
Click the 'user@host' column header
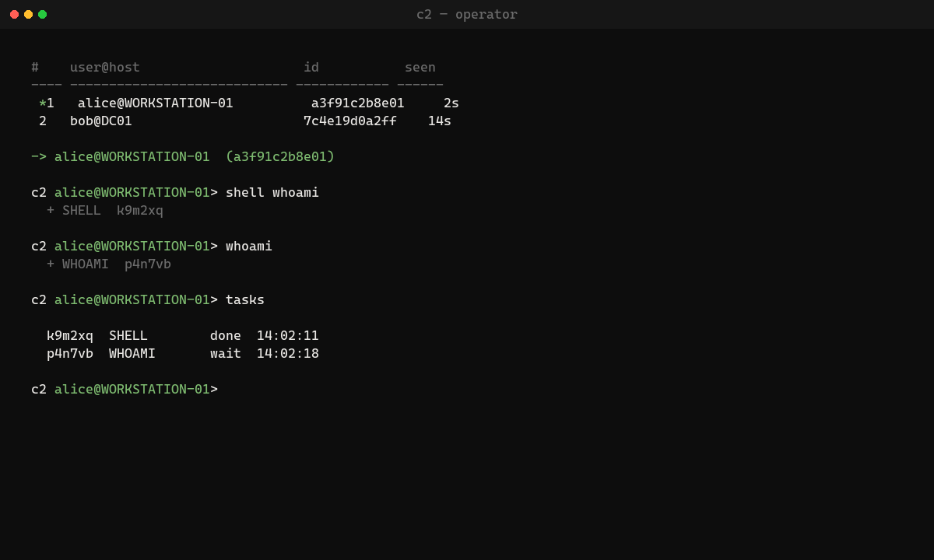pyautogui.click(x=105, y=67)
